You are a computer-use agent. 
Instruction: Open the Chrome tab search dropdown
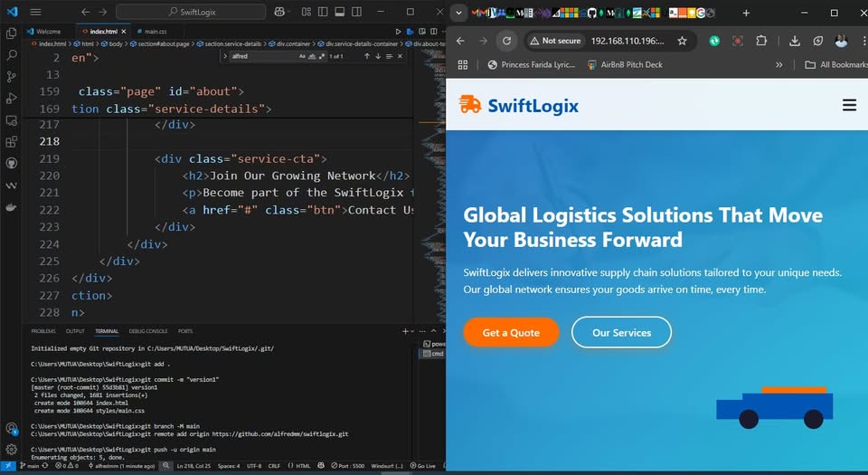coord(458,13)
